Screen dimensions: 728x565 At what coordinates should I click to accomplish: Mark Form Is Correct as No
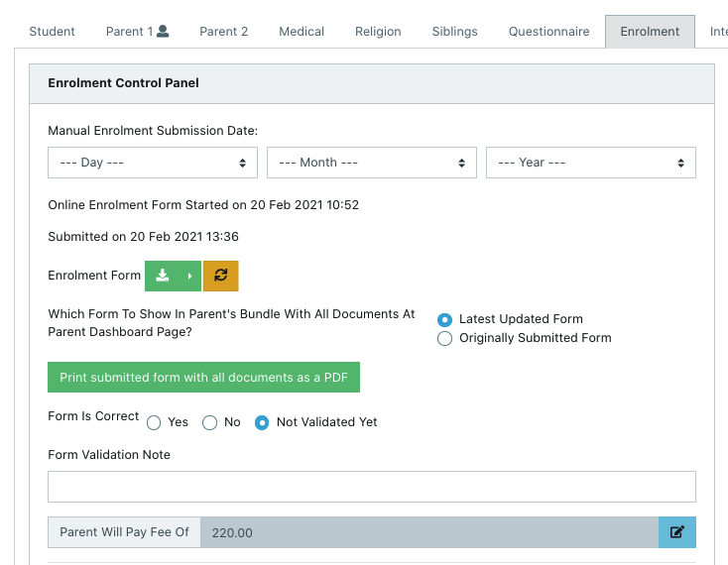point(209,422)
